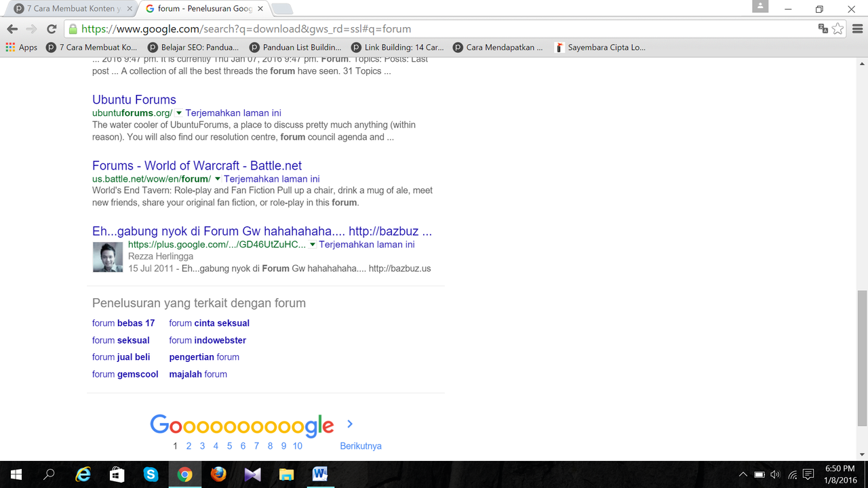
Task: Open the 'Cara Mendapatkan ...' bookmark
Action: tap(498, 47)
